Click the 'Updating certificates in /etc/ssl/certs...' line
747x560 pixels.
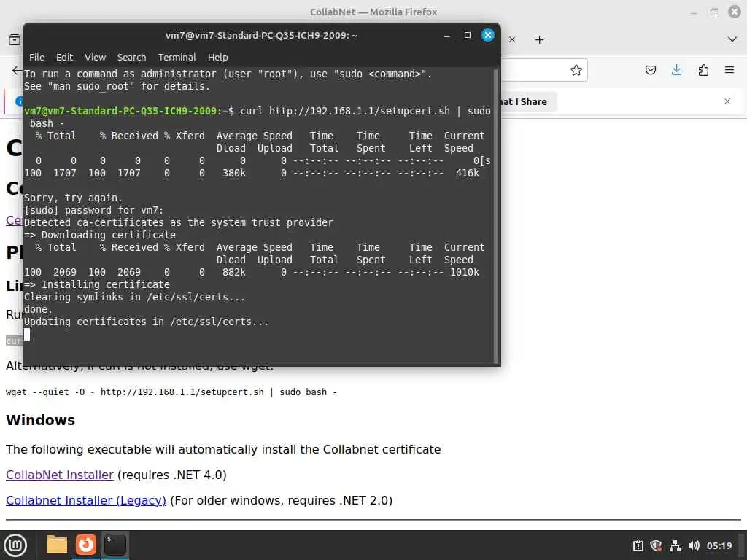point(146,322)
